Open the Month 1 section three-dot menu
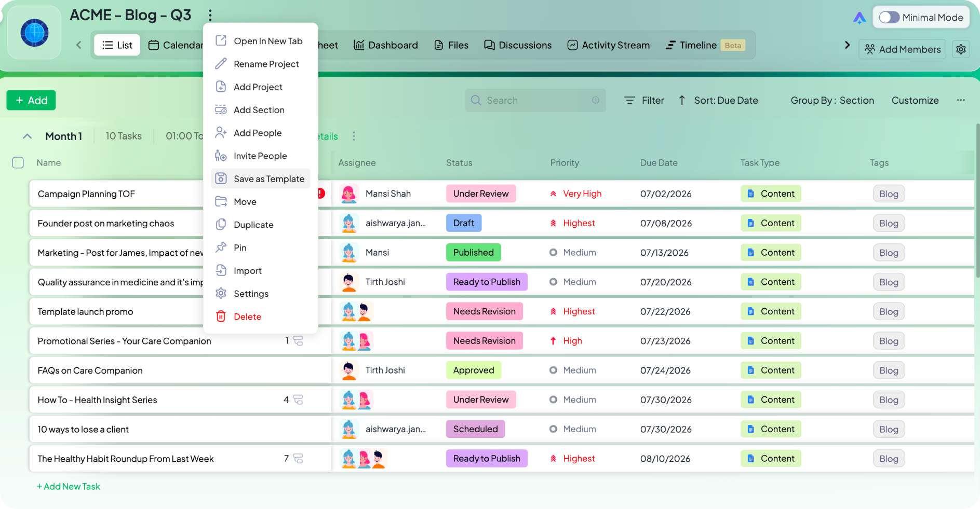This screenshot has width=980, height=509. (354, 136)
